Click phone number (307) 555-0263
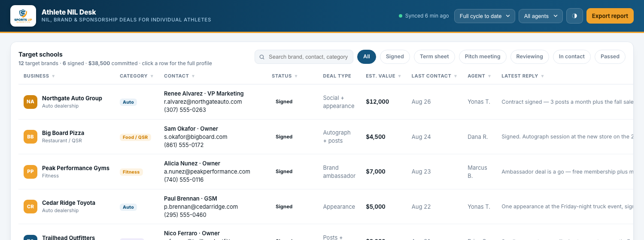Image resolution: width=644 pixels, height=240 pixels. 185,110
